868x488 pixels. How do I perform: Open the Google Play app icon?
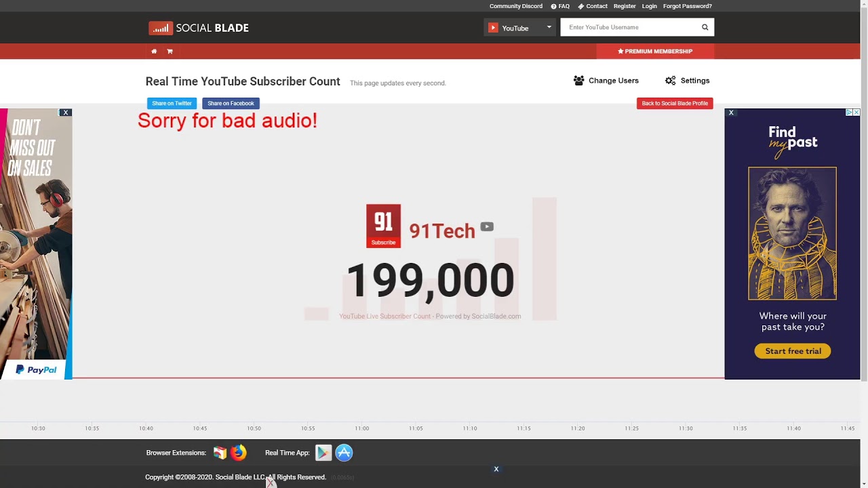coord(323,453)
